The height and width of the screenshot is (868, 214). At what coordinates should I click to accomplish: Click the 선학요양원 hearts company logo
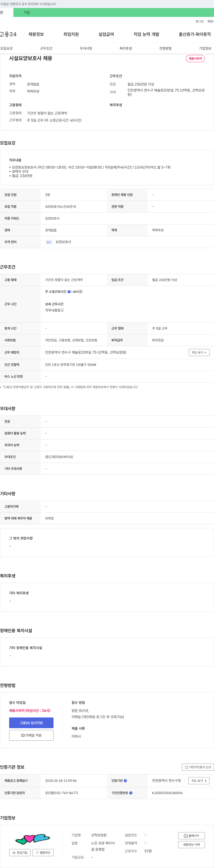pos(32,839)
